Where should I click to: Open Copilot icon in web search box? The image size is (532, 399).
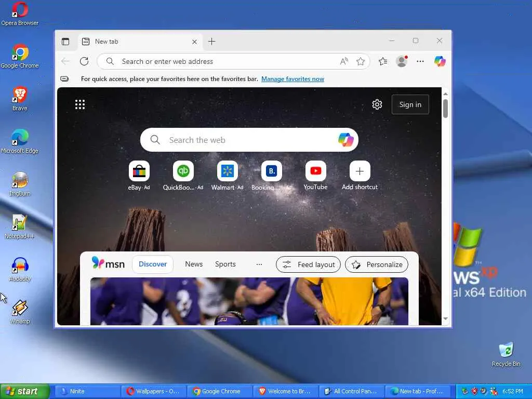[345, 140]
